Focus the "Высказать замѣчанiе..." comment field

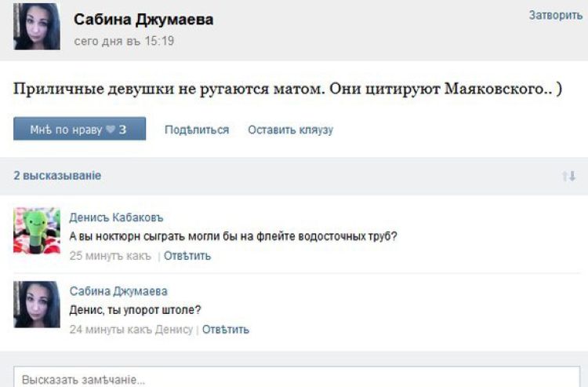pyautogui.click(x=298, y=378)
